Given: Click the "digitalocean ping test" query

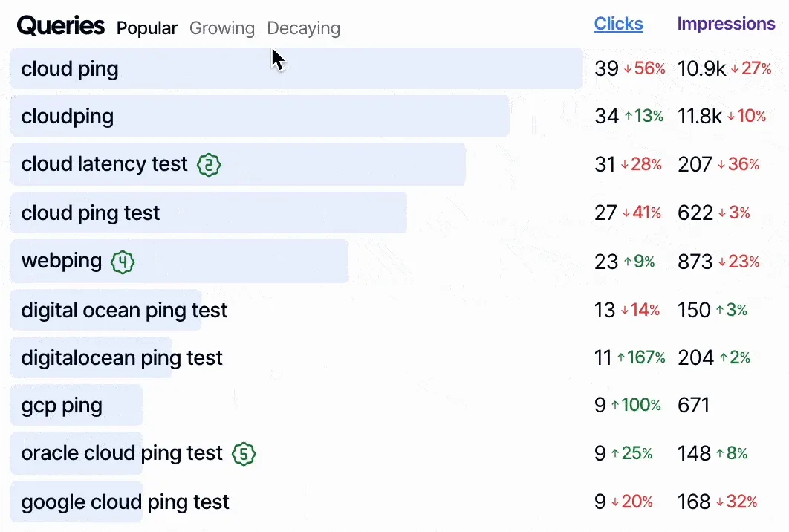Looking at the screenshot, I should click(x=122, y=358).
